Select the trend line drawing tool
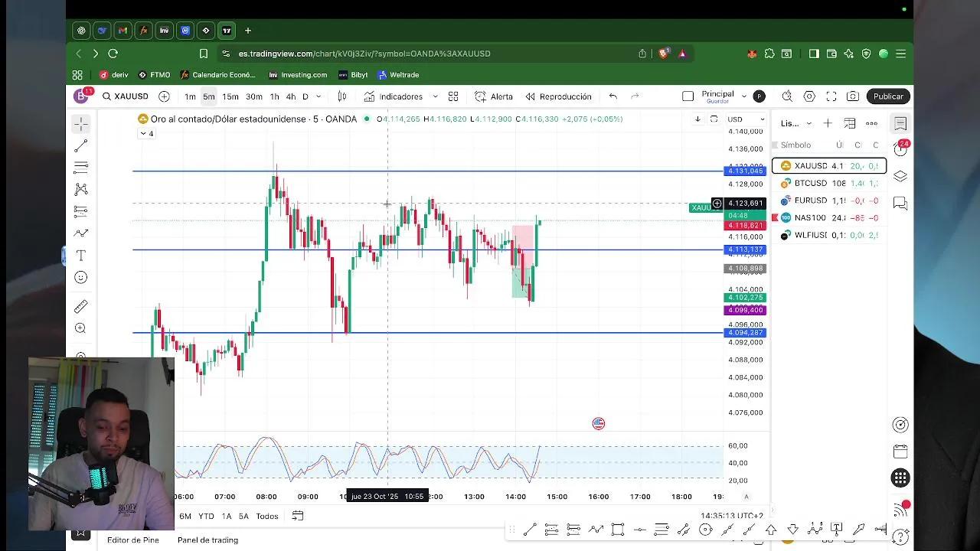Viewport: 980px width, 551px height. click(80, 145)
